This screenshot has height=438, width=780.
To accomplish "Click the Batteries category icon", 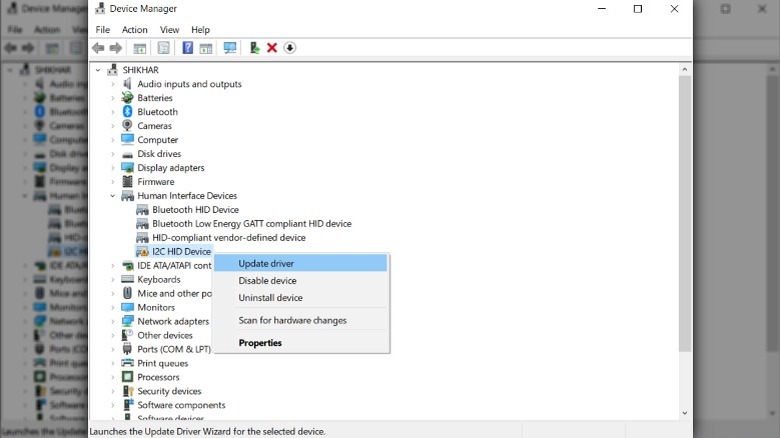I will tap(127, 98).
